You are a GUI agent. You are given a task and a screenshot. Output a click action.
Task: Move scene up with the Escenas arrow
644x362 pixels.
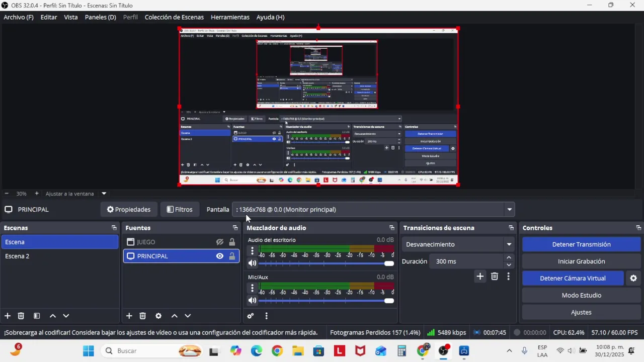click(x=52, y=316)
